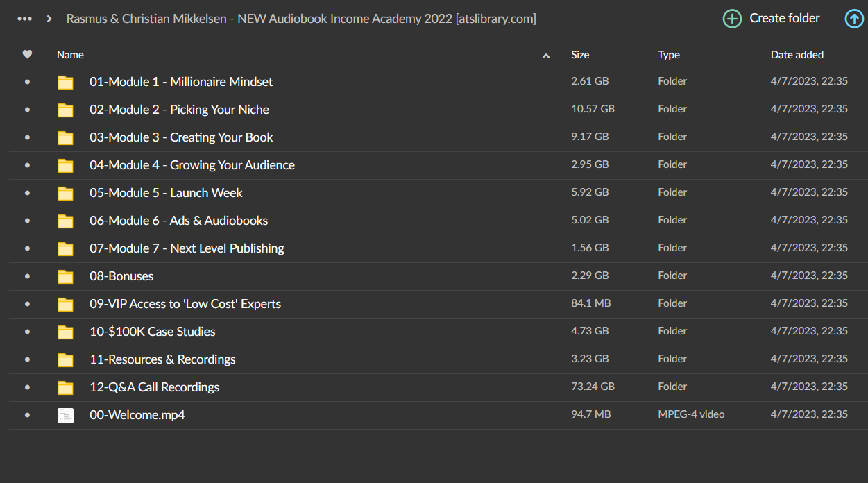Sort by the Date added column header
868x483 pixels.
[797, 55]
